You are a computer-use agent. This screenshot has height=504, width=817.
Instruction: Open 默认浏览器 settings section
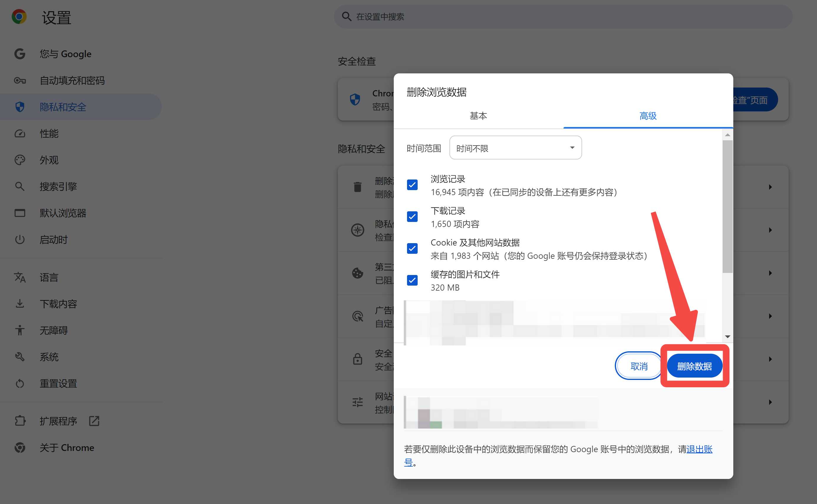81,213
